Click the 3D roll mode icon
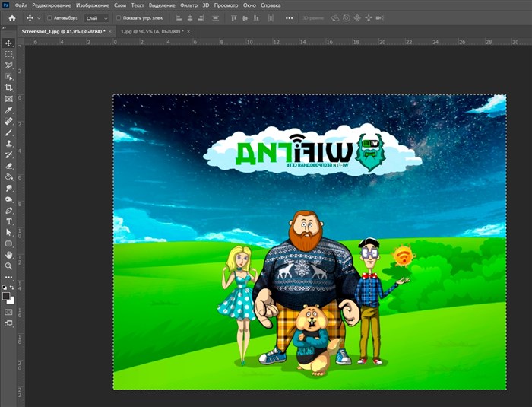Screen dimensions: 532x407 point(346,18)
